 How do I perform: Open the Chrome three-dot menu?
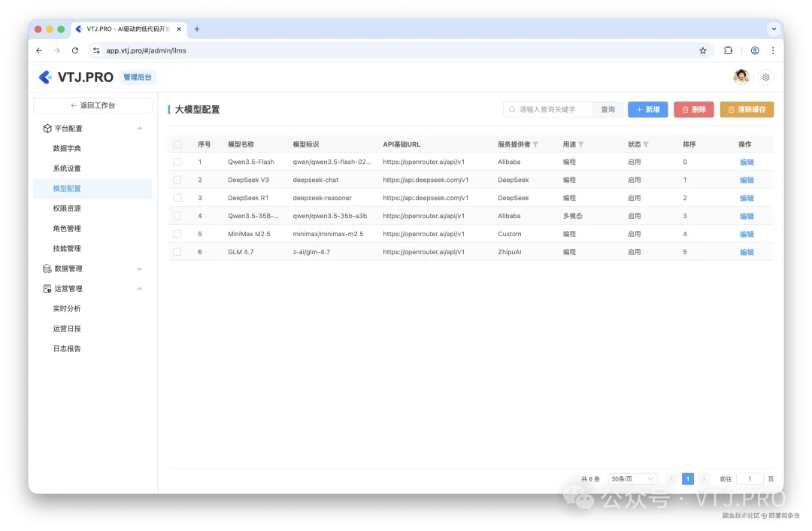coord(773,50)
